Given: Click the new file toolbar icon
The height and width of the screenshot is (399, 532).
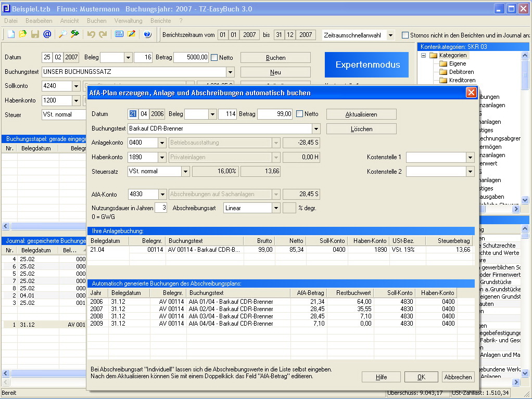Looking at the screenshot, I should click(x=11, y=34).
